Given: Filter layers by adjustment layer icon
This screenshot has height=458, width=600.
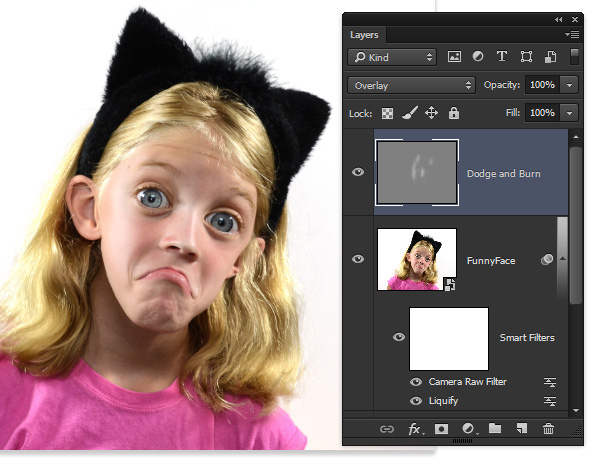Looking at the screenshot, I should coord(478,57).
